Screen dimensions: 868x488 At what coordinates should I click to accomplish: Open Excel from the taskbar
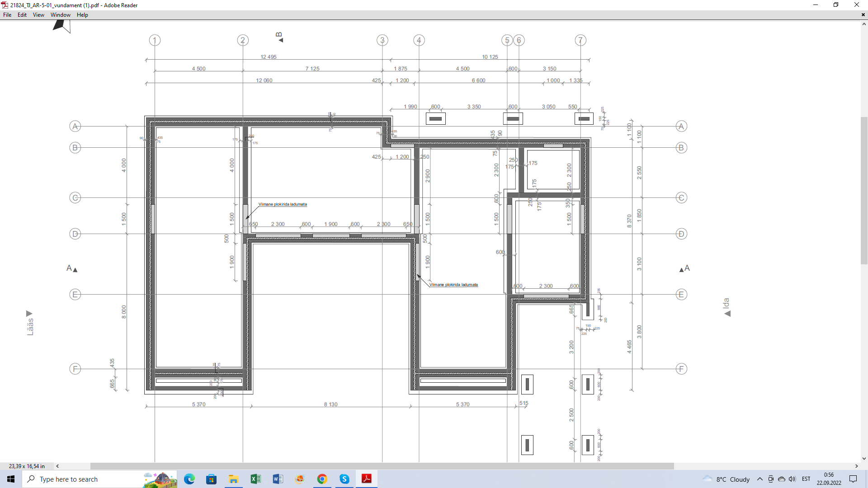(255, 479)
